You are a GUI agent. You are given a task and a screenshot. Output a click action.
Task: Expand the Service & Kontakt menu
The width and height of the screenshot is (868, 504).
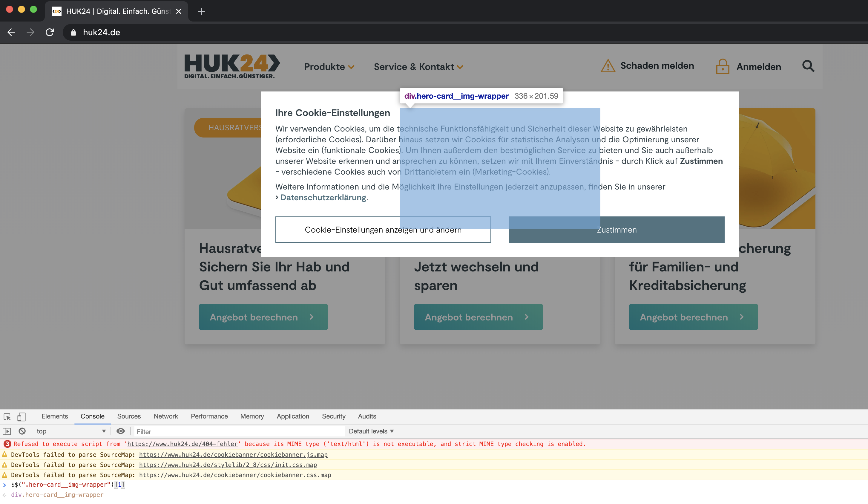point(418,67)
